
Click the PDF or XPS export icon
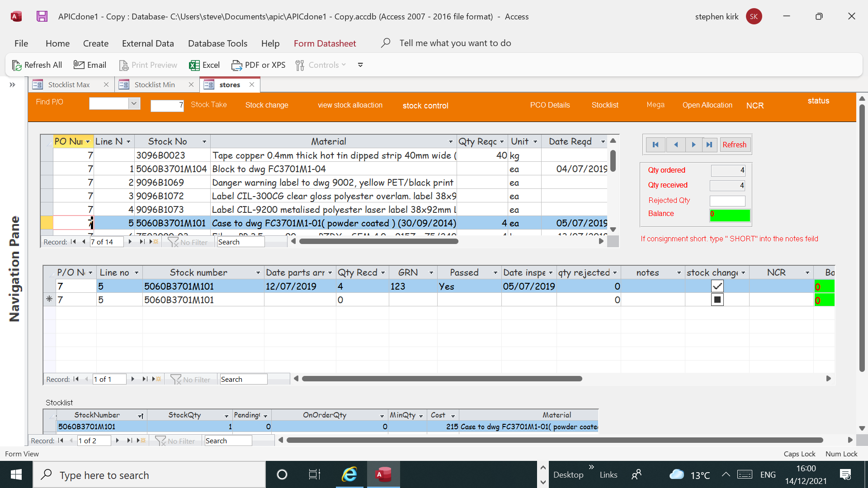point(237,65)
